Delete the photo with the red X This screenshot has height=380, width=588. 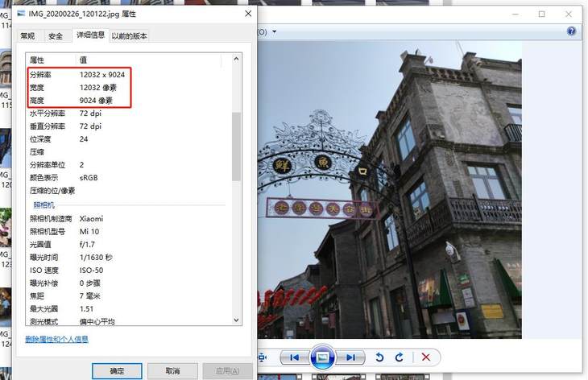pos(426,357)
